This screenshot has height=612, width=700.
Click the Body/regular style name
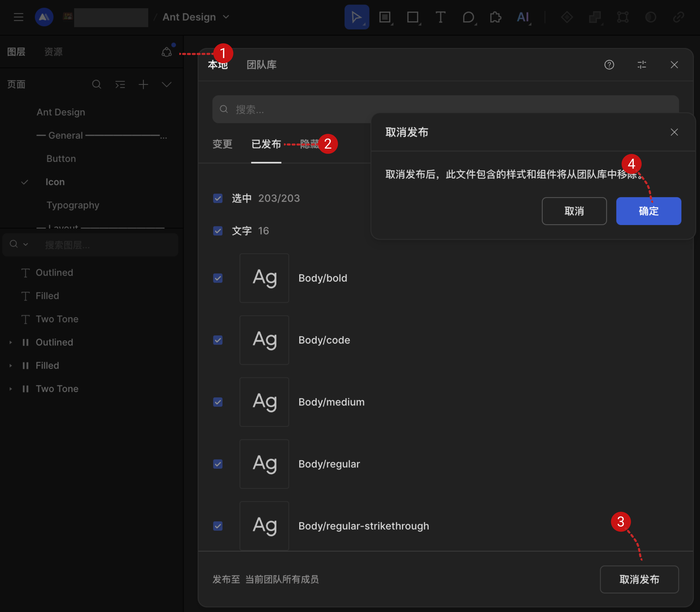[x=329, y=464]
